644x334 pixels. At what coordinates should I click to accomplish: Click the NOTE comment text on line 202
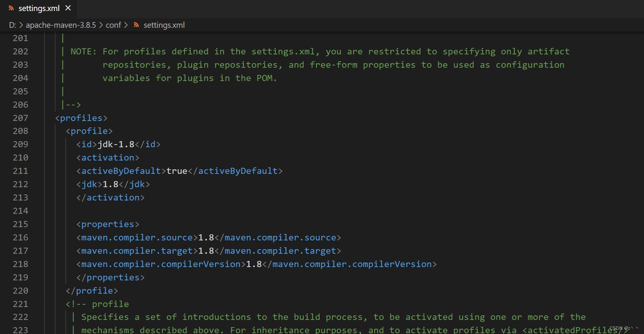[320, 51]
